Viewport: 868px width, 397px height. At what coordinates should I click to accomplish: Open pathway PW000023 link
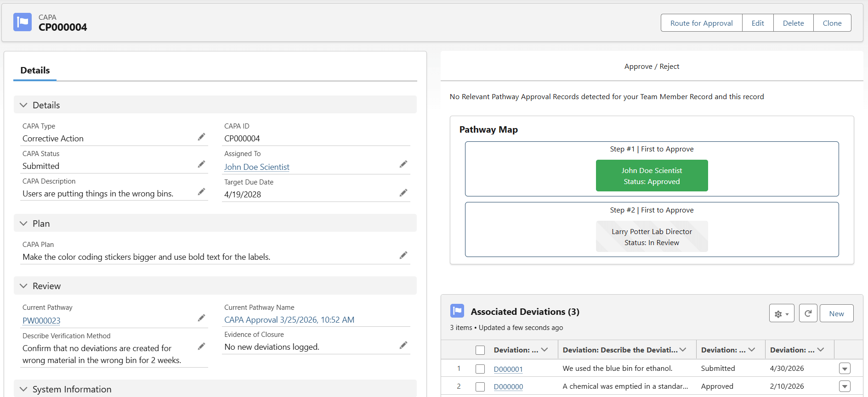click(41, 321)
